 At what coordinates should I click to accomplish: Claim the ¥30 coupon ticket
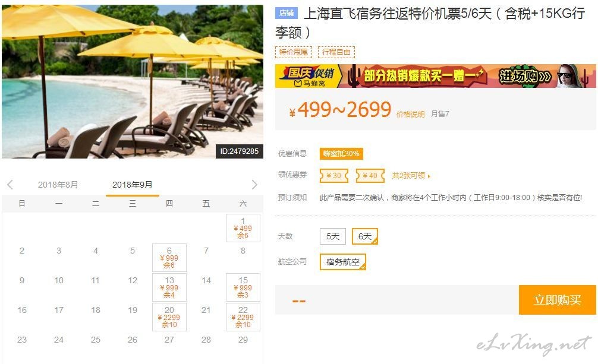click(x=333, y=176)
